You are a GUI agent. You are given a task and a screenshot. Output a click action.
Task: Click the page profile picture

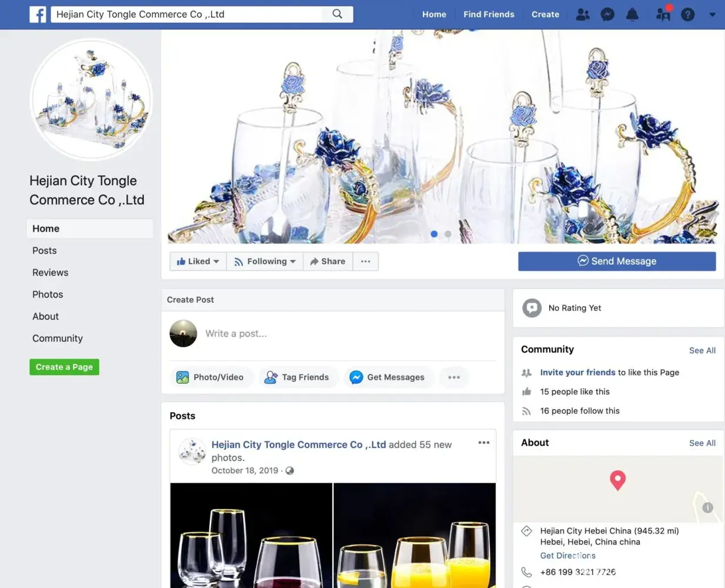pyautogui.click(x=91, y=99)
